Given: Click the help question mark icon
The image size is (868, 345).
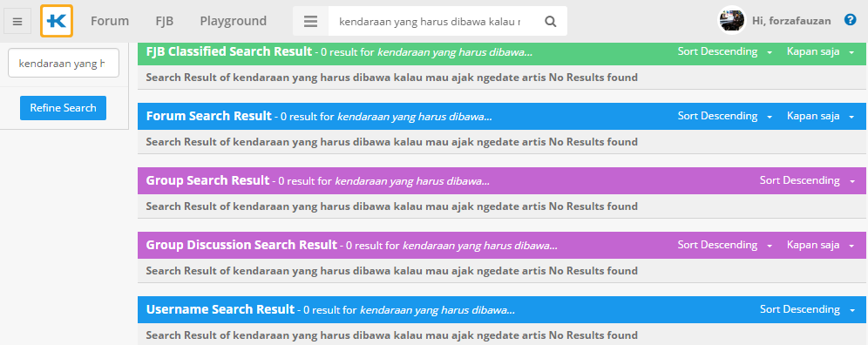Looking at the screenshot, I should tap(851, 20).
